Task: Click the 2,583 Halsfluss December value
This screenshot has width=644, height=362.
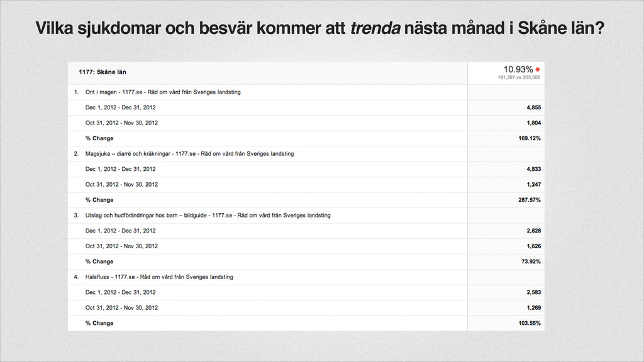Action: 534,292
